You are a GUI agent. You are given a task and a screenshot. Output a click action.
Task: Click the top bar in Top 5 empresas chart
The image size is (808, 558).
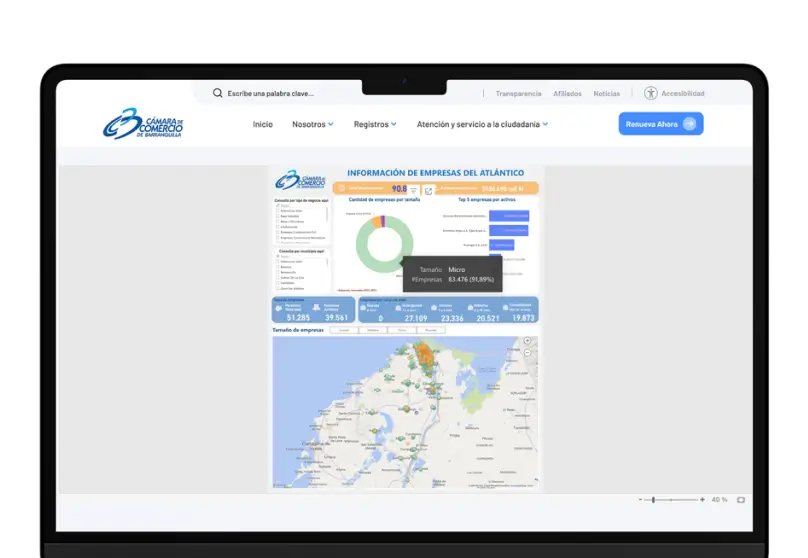[x=509, y=216]
